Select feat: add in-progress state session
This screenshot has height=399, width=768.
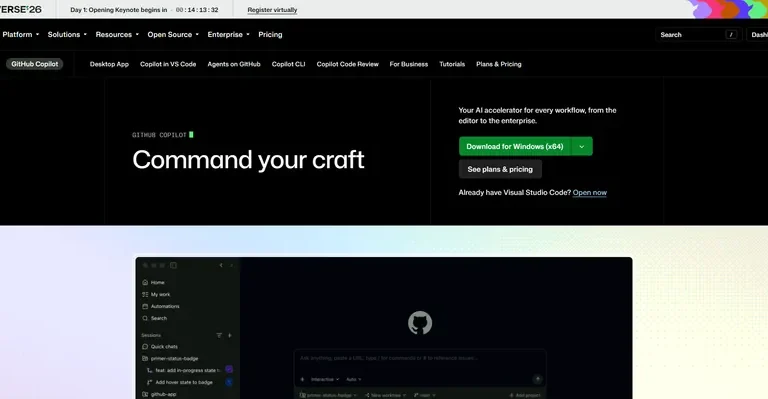pos(185,370)
